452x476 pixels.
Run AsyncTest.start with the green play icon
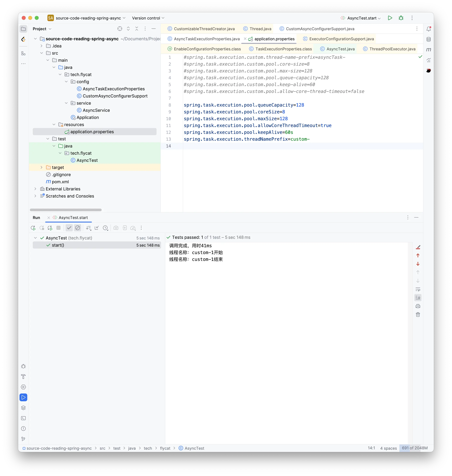[x=390, y=18]
